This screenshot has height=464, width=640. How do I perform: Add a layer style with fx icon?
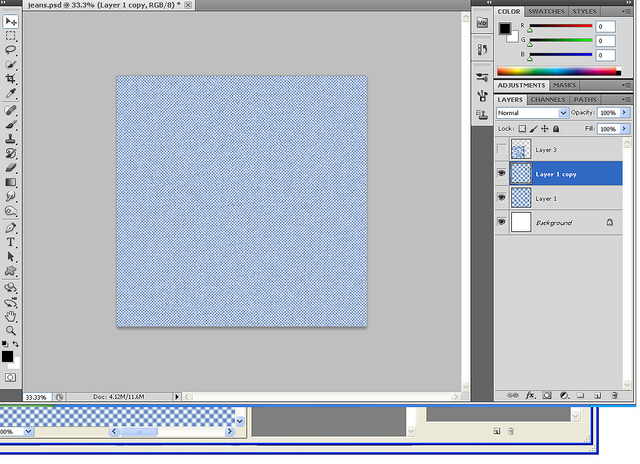[531, 395]
